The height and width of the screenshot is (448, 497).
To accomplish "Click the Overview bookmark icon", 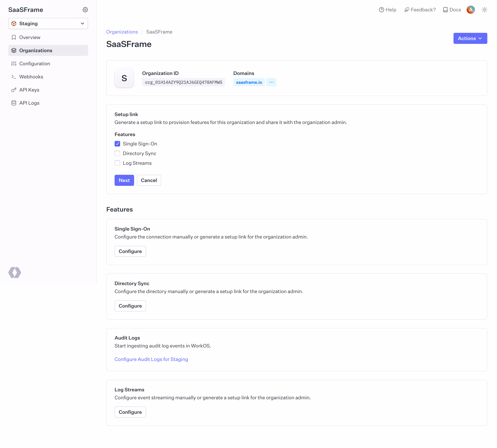I will (x=14, y=37).
